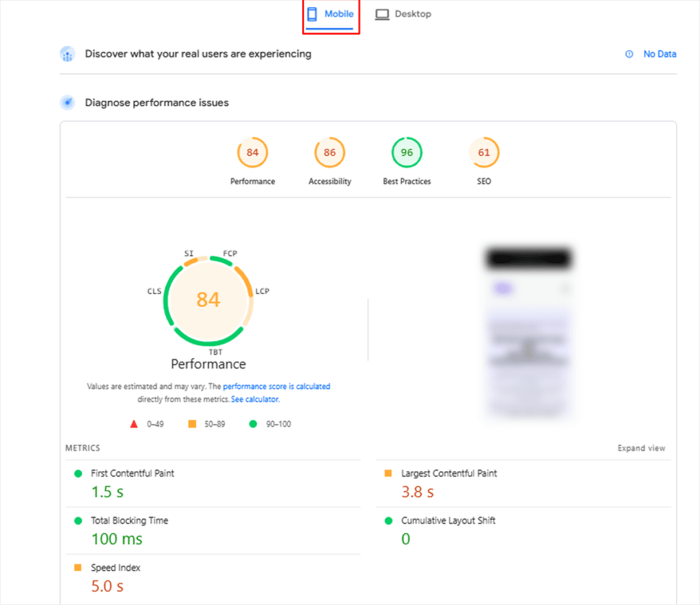Click the Cumulative Layout Shift metric label
Screen dimensions: 700x605
pyautogui.click(x=448, y=521)
